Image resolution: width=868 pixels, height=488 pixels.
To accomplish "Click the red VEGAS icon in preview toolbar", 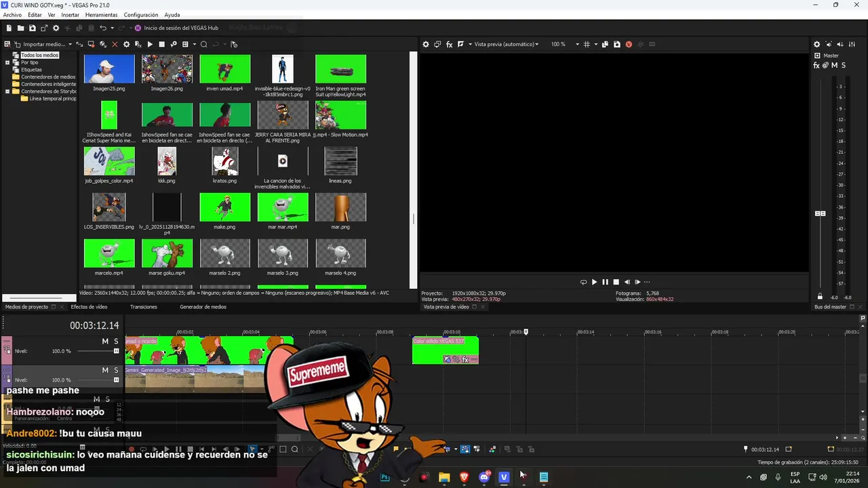I will 629,44.
